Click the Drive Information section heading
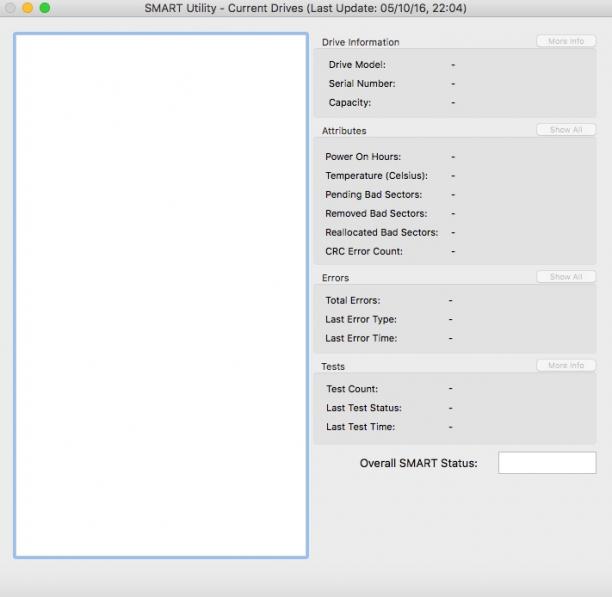Screen dimensions: 612x597 coord(361,42)
